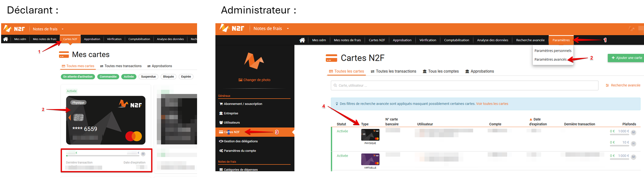
Task: Toggle the Commandée filter pill
Action: click(x=108, y=76)
